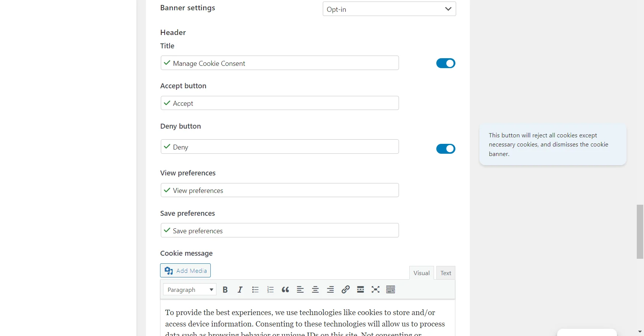The image size is (644, 336).
Task: Turn off the Deny button toggle
Action: click(x=445, y=149)
